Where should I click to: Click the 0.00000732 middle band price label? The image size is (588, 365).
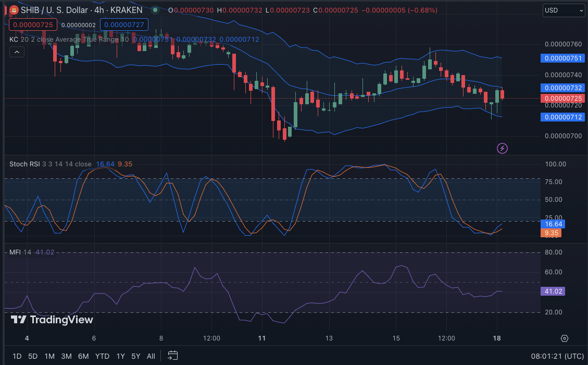click(x=563, y=88)
